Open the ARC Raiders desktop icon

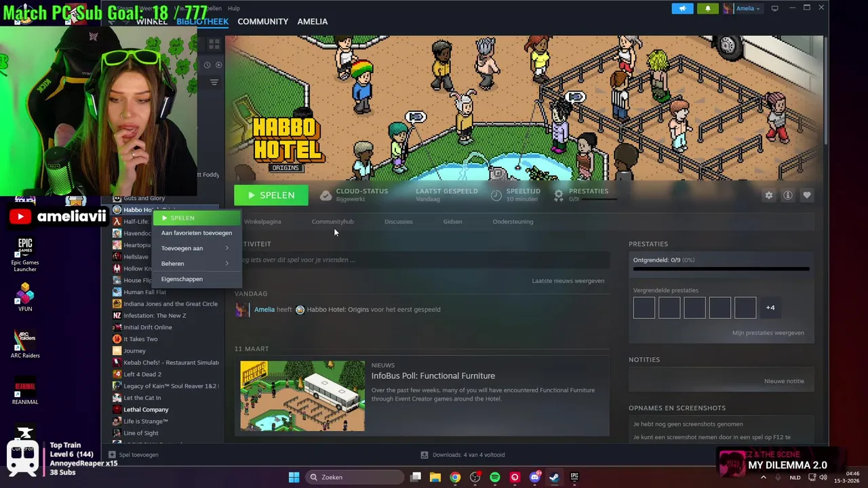[x=25, y=344]
